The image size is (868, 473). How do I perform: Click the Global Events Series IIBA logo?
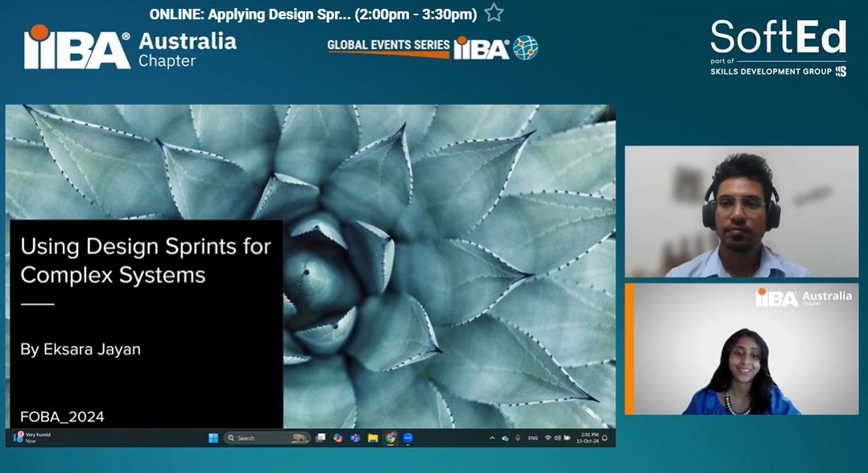[x=432, y=47]
